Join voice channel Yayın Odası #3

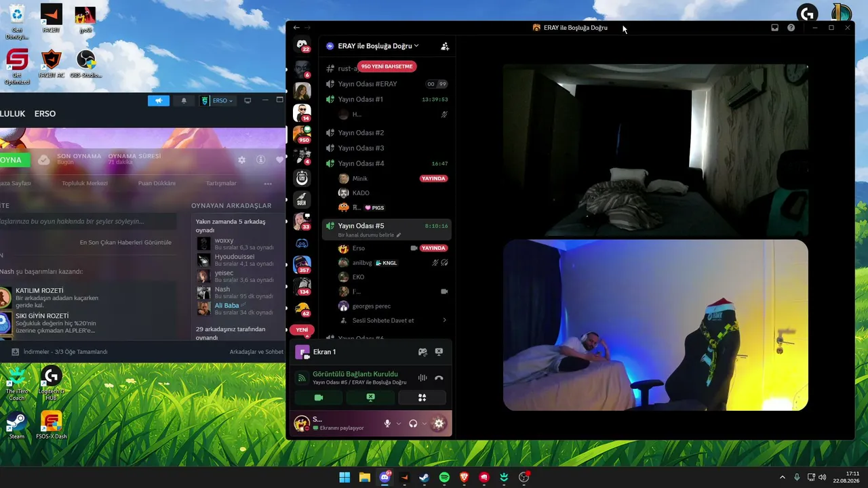[x=387, y=148]
